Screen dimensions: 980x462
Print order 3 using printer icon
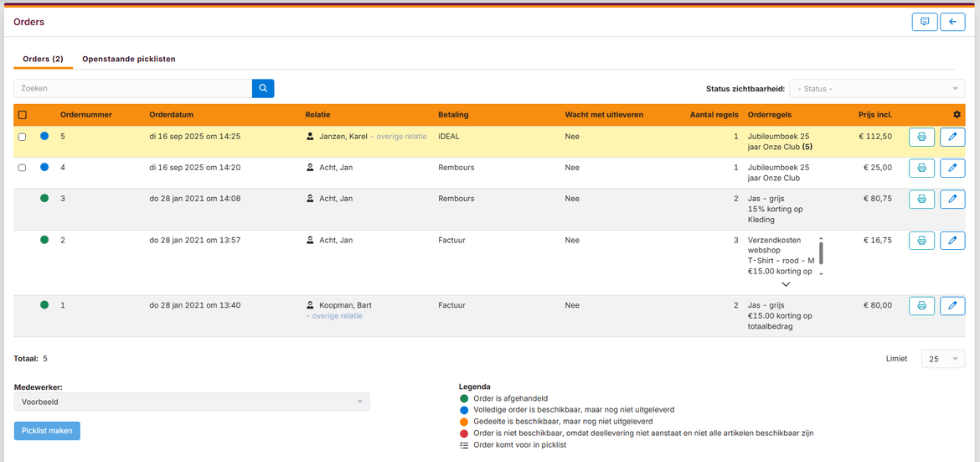coord(921,200)
